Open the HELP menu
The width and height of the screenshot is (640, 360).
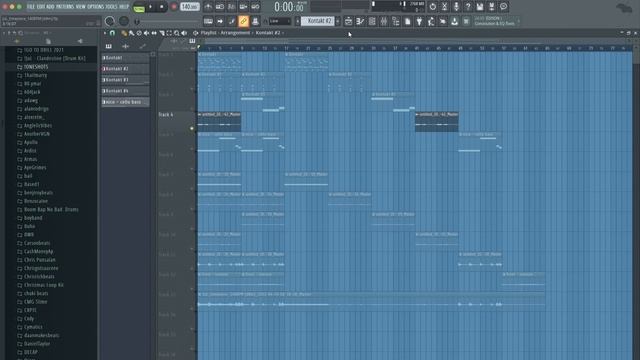click(x=124, y=7)
